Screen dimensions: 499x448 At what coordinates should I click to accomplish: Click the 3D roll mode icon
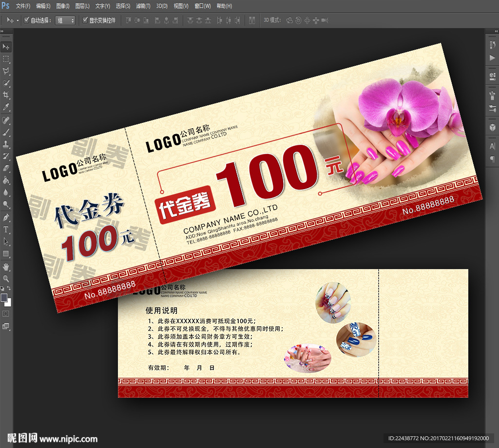pos(298,20)
